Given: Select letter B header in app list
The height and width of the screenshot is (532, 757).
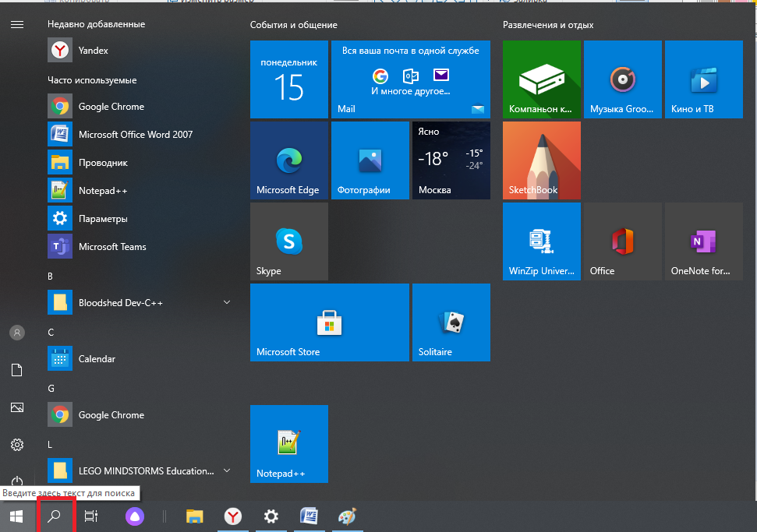Looking at the screenshot, I should [50, 277].
